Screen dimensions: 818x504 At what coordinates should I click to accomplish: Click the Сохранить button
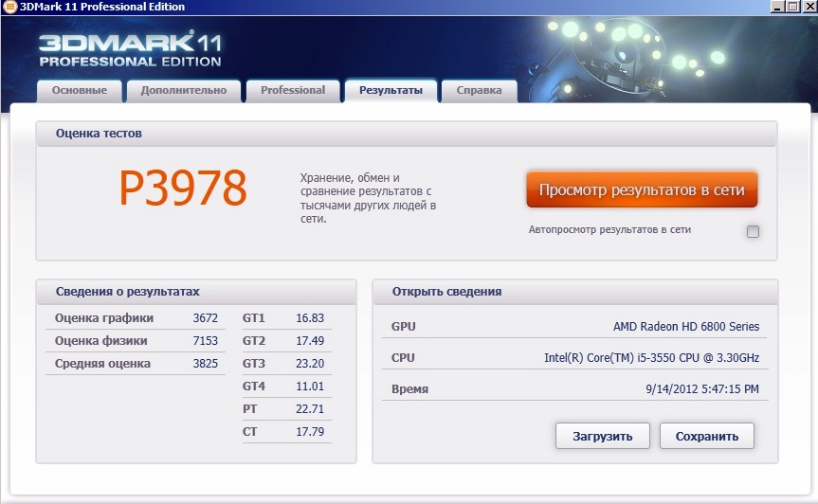pyautogui.click(x=707, y=436)
